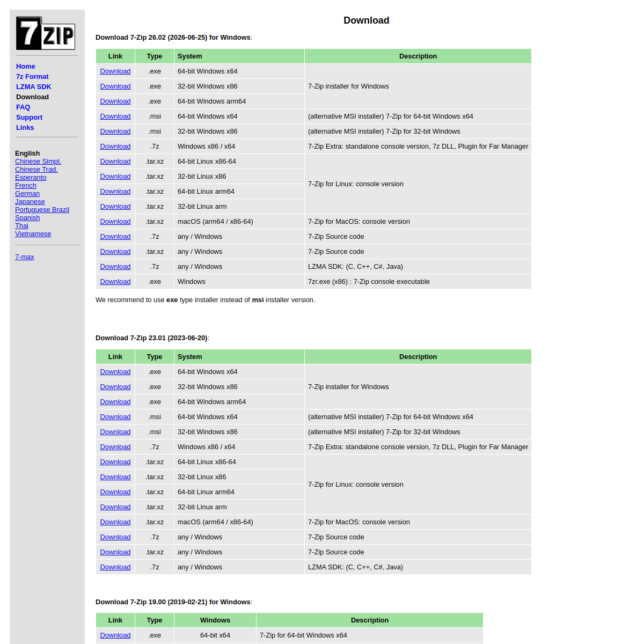Download 23.01 tar.xz for 32-bit Linux arm
This screenshot has width=644, height=644.
click(115, 507)
